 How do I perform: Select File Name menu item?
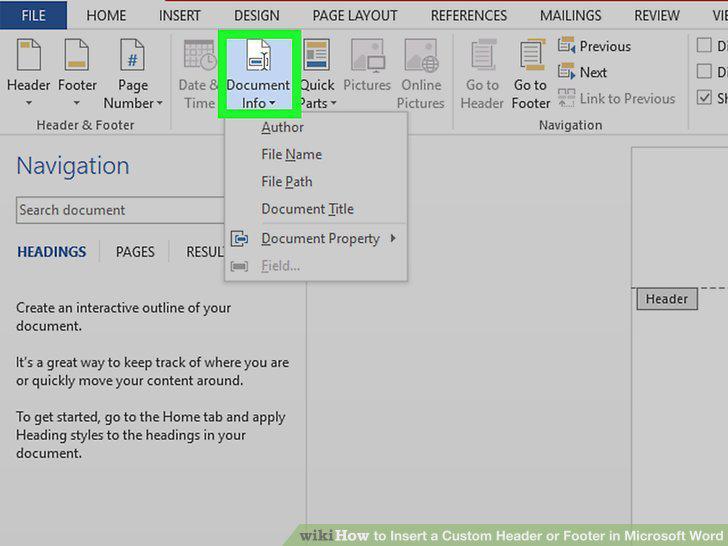pyautogui.click(x=316, y=154)
